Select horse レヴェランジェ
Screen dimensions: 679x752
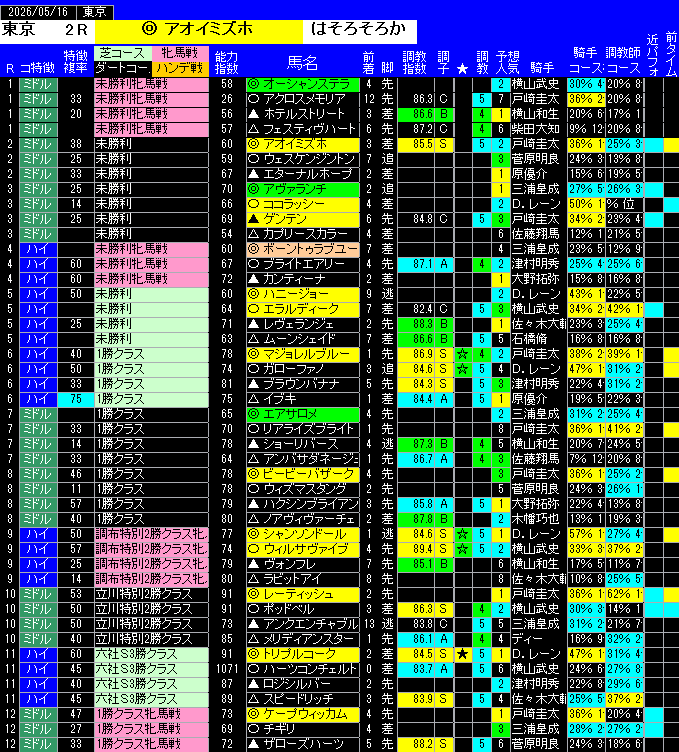[303, 324]
